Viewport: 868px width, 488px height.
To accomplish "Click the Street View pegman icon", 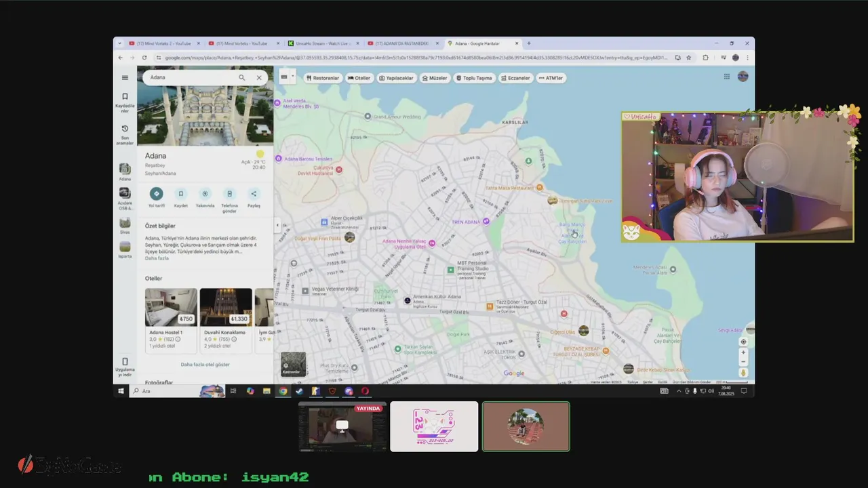I will [743, 373].
